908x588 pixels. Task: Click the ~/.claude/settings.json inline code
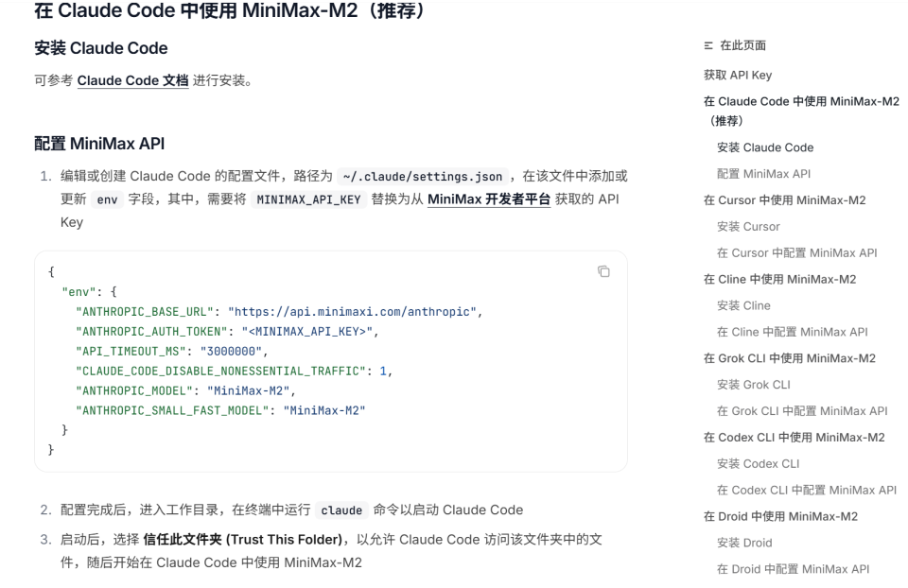[x=423, y=177]
